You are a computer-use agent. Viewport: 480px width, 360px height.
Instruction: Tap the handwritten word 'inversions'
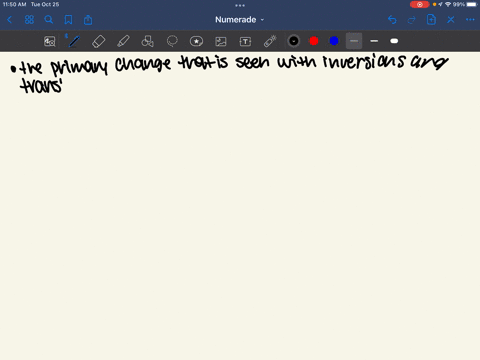point(364,61)
